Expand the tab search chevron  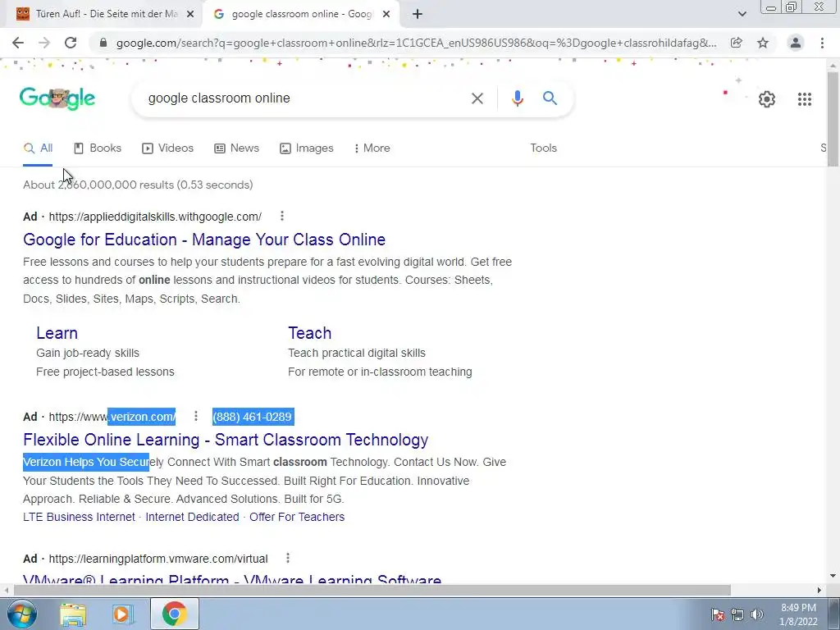tap(742, 15)
